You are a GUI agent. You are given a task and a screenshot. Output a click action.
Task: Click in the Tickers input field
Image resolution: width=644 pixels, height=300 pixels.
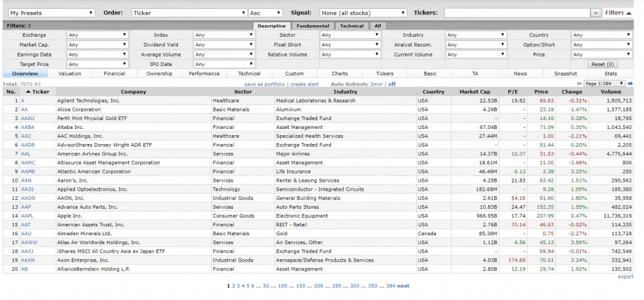(x=517, y=13)
